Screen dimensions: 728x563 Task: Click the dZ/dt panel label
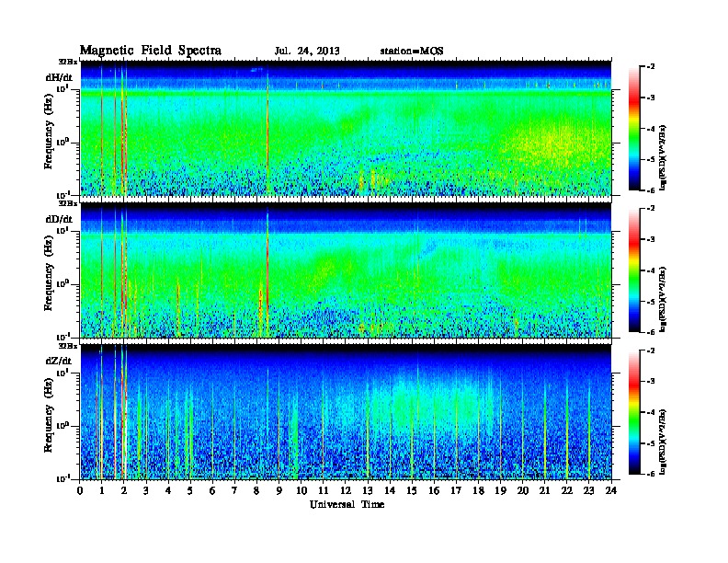[x=59, y=361]
